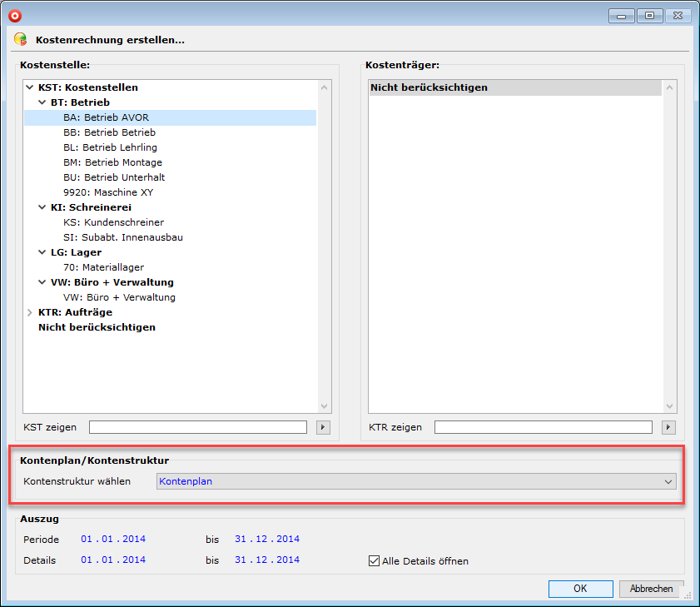Click the Periode start date field
Screen dimensions: 700x607
coord(113,539)
